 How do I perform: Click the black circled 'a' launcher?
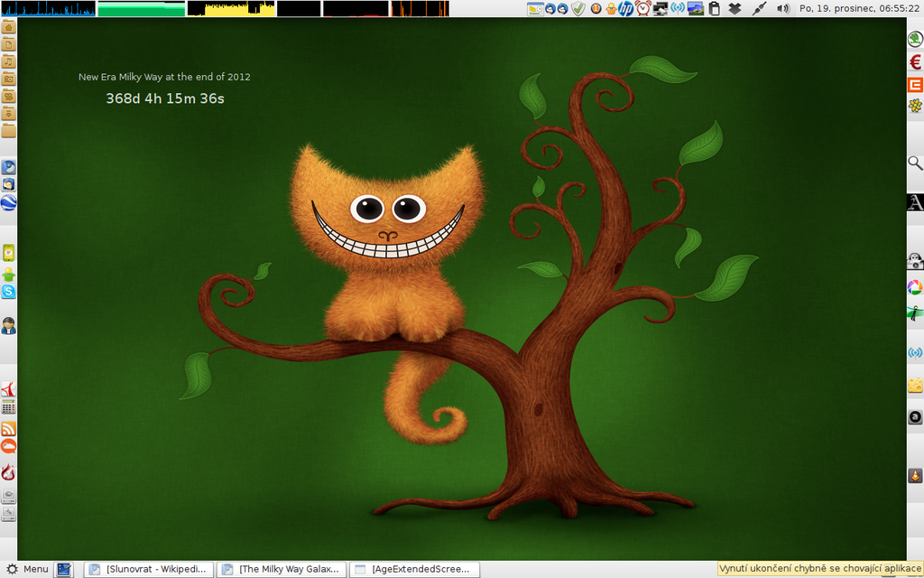(x=915, y=417)
